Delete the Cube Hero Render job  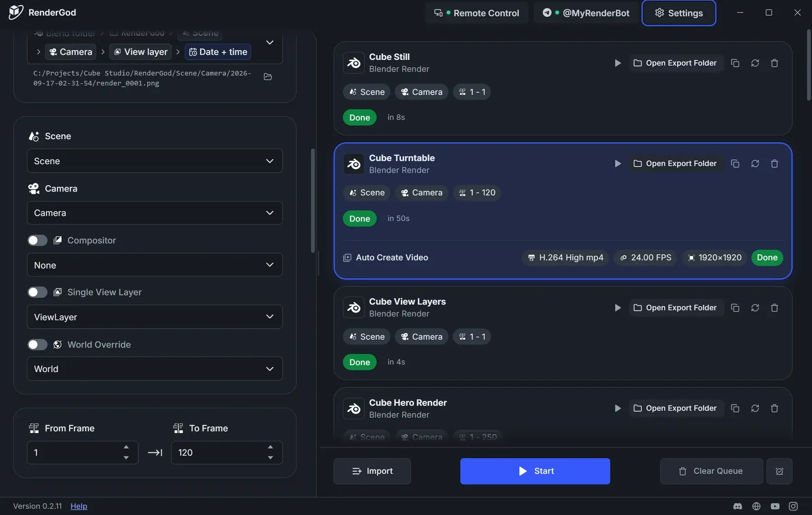pos(775,408)
